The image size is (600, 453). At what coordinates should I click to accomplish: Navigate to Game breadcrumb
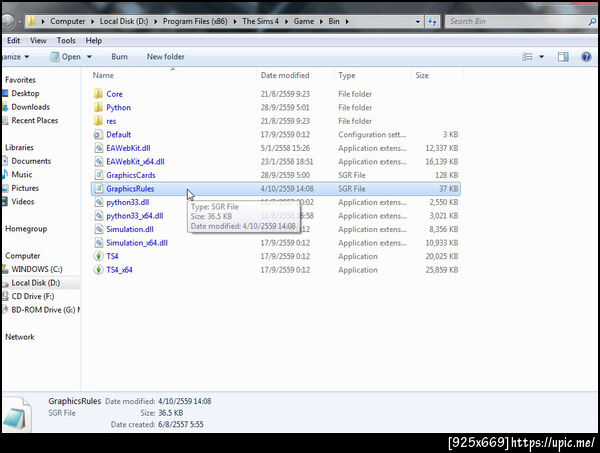click(x=304, y=21)
